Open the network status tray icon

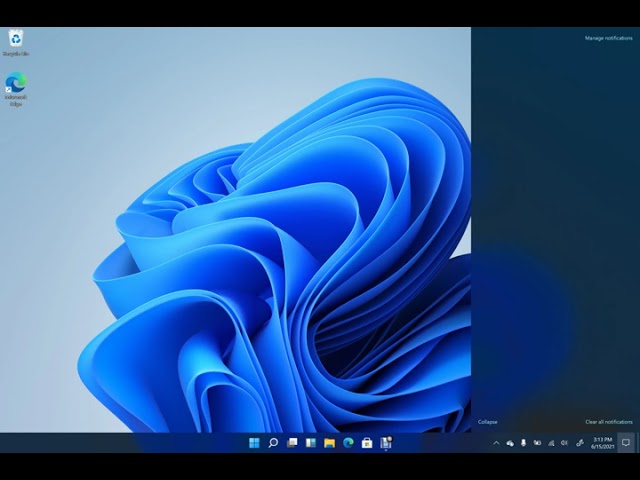(551, 443)
